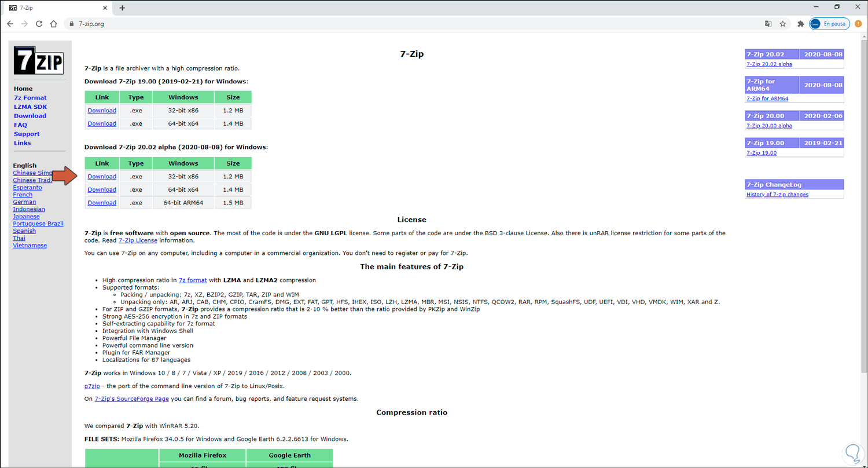Download 7-Zip 20.02 alpha 64-bit ARM64
868x468 pixels.
click(x=102, y=203)
